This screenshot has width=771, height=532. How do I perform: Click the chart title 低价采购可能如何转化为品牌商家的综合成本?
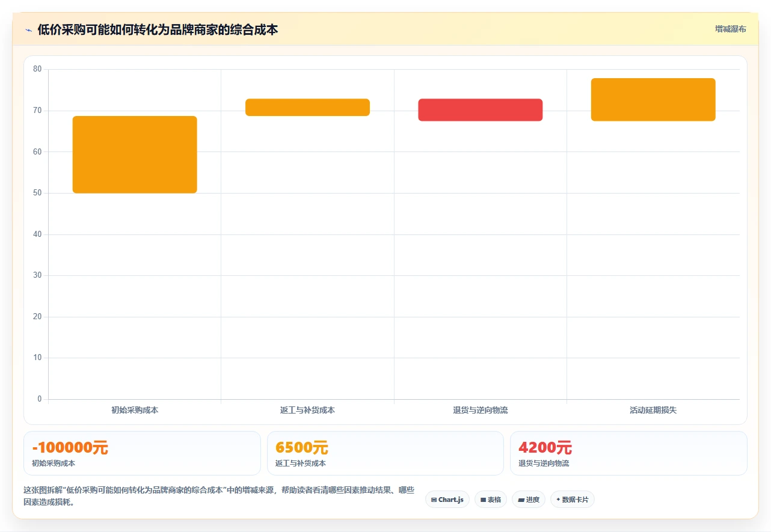[x=158, y=29]
